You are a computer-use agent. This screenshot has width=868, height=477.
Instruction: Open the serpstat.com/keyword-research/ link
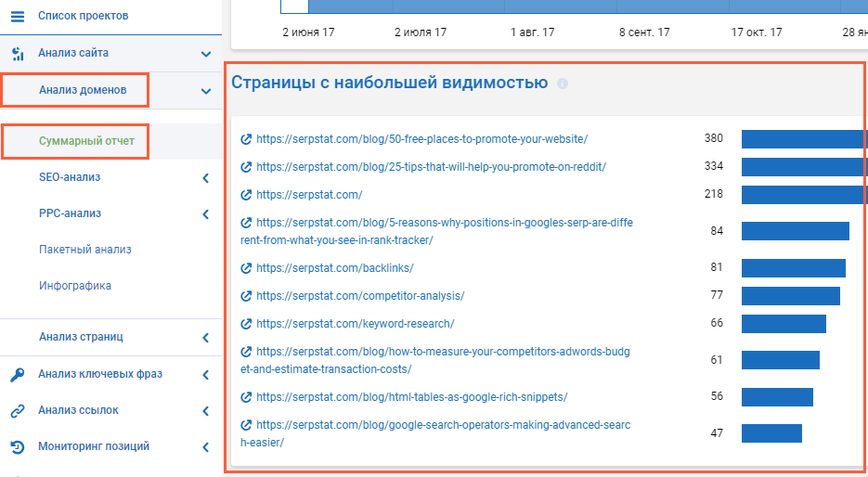356,323
